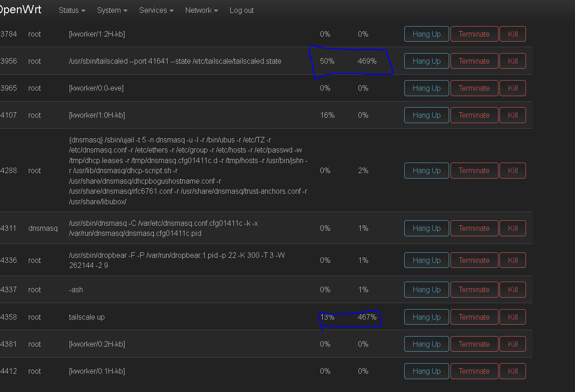This screenshot has width=575, height=392.
Task: Kill the kworker/1:0H-kb process
Action: point(513,115)
